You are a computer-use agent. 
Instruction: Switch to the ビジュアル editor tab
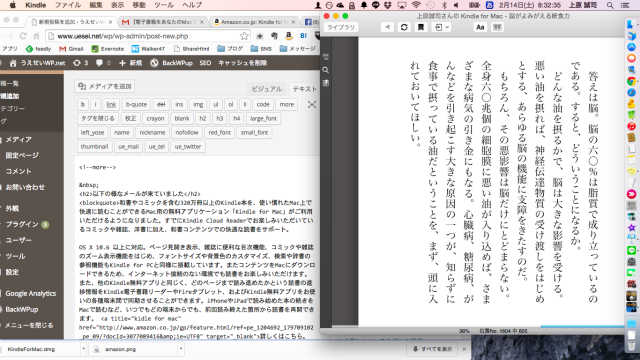pos(267,89)
